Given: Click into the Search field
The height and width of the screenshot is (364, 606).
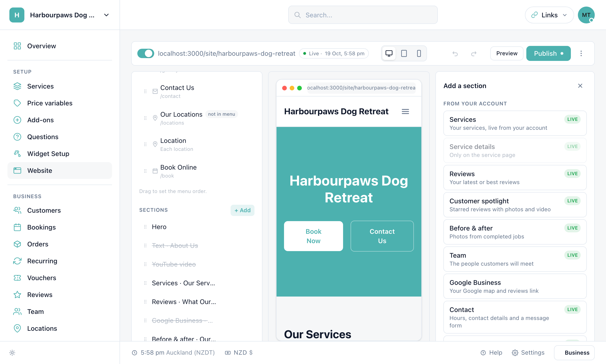Looking at the screenshot, I should 363,15.
